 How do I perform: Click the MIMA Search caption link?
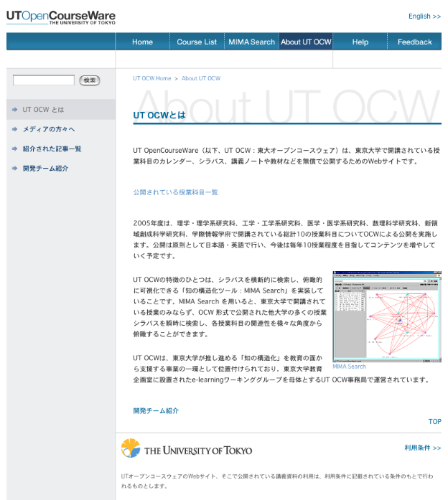click(x=349, y=367)
